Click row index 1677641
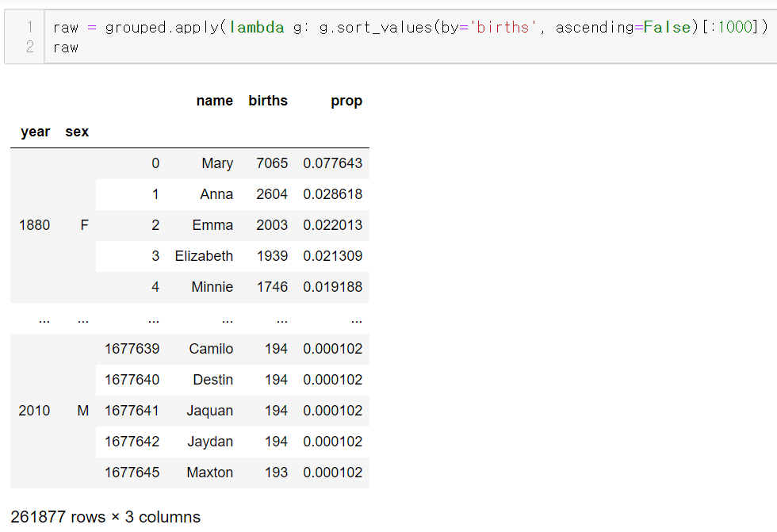The width and height of the screenshot is (777, 532). pyautogui.click(x=132, y=411)
